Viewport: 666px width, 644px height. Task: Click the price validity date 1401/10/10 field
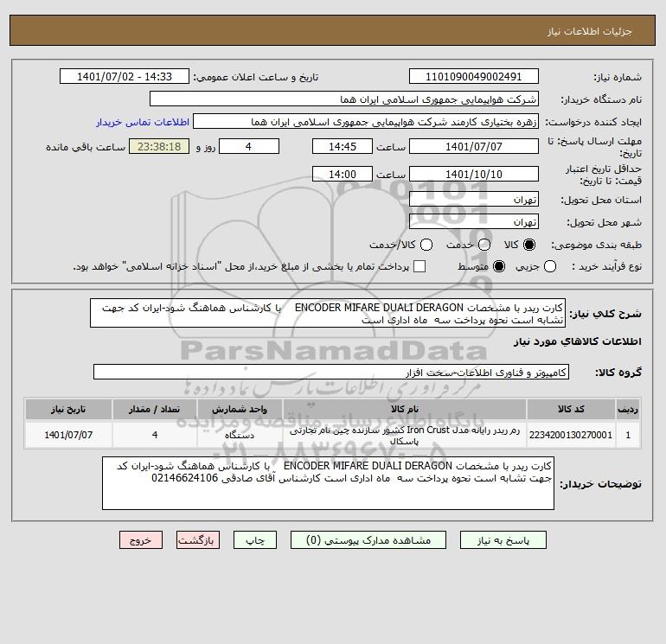pos(474,174)
